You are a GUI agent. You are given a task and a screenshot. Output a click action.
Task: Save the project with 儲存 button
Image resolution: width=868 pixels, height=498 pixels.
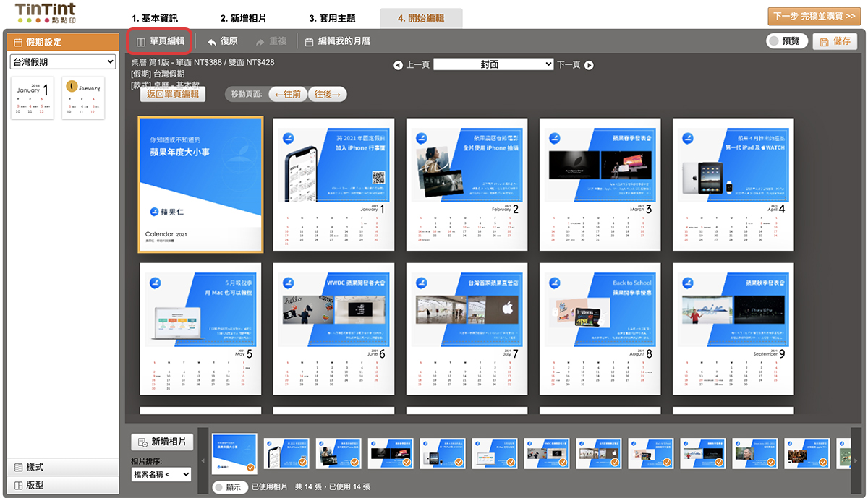pos(835,41)
